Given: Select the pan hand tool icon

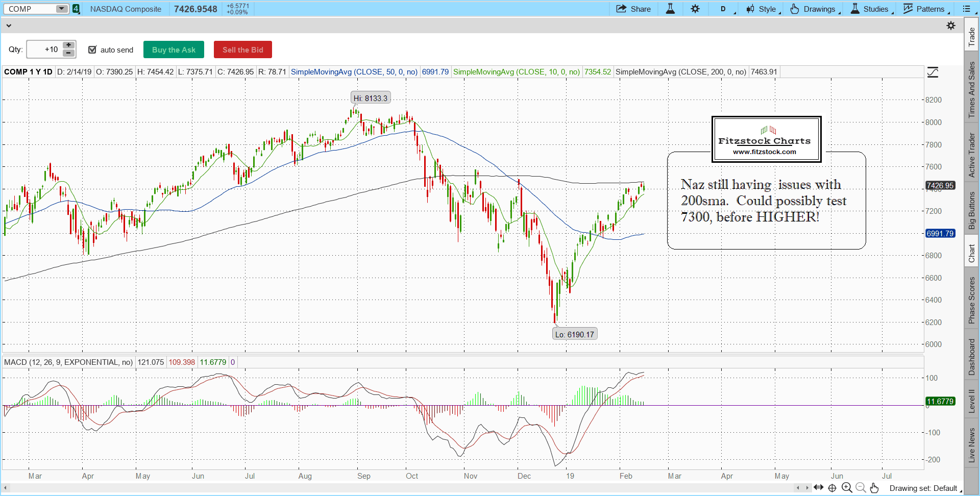Looking at the screenshot, I should point(874,488).
